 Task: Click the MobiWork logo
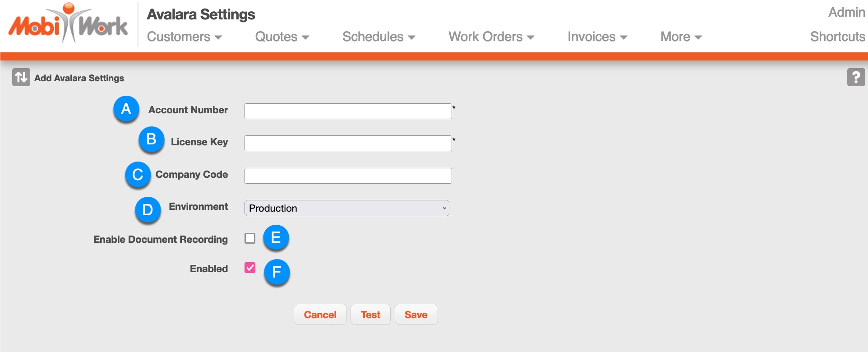click(x=68, y=24)
